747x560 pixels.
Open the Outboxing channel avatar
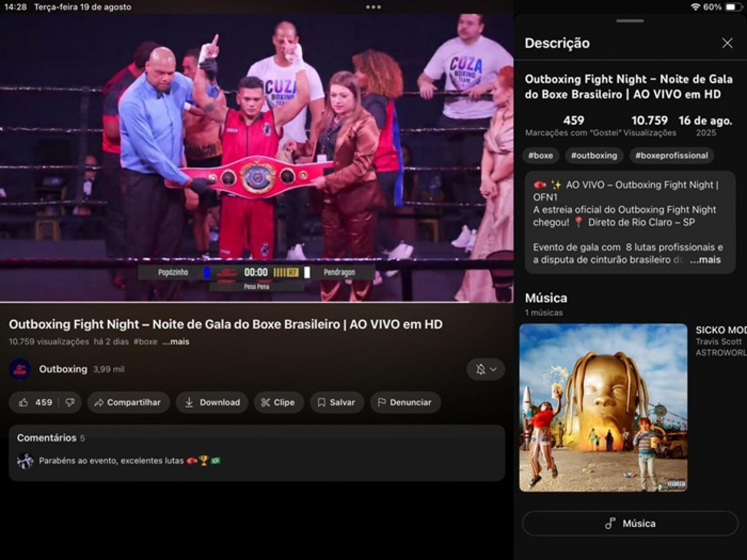click(x=20, y=369)
